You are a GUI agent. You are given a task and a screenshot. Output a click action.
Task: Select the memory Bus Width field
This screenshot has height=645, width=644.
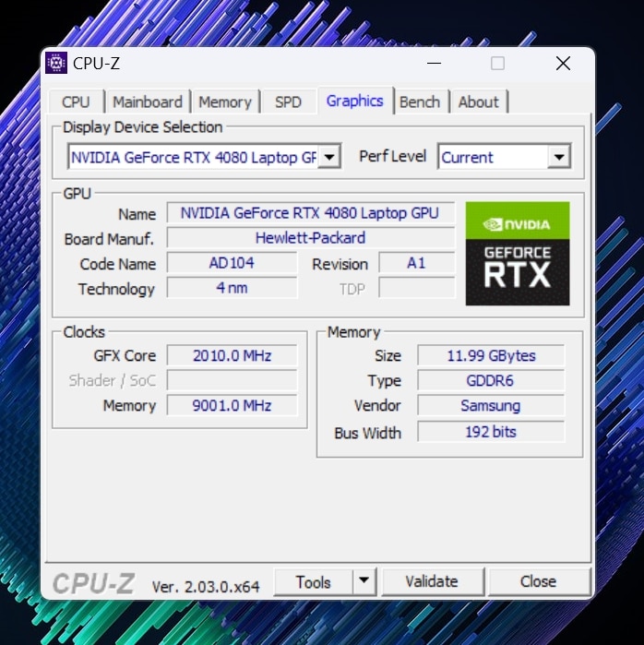tap(490, 431)
